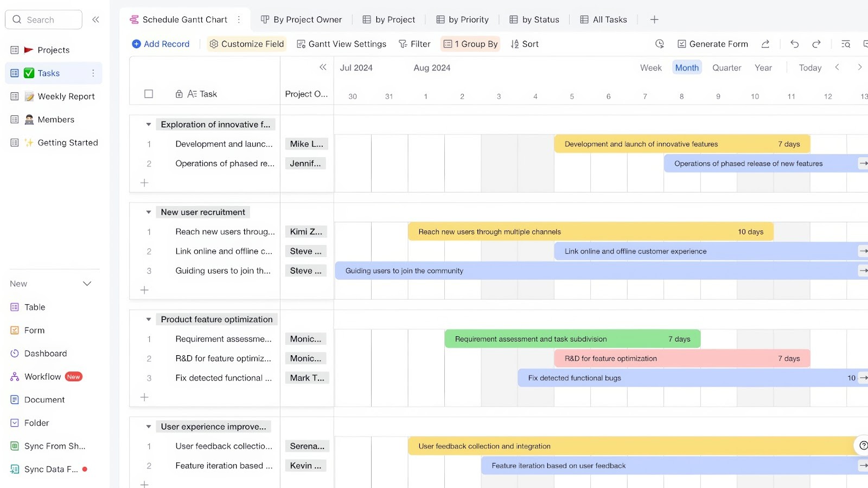Open the Filter options
The width and height of the screenshot is (868, 488).
pos(414,44)
